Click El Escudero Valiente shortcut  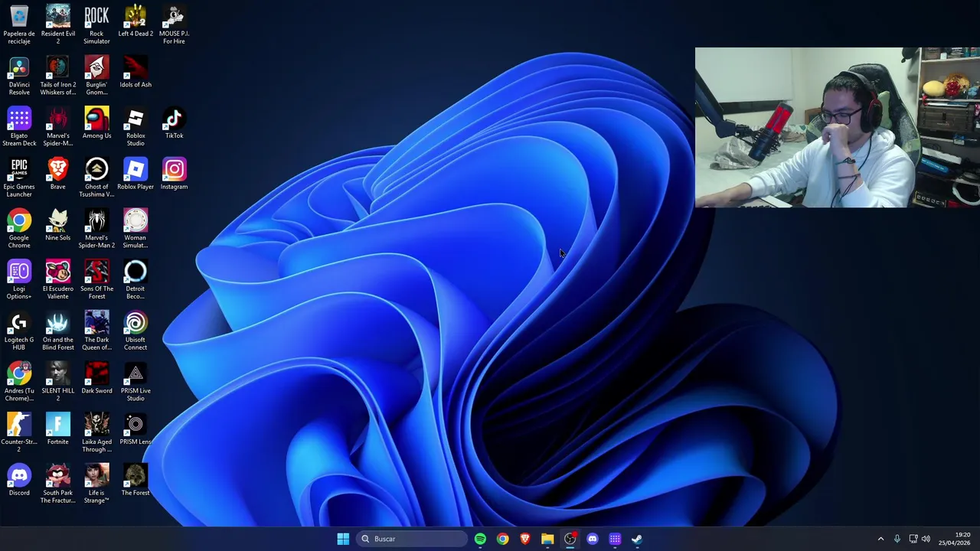tap(58, 280)
